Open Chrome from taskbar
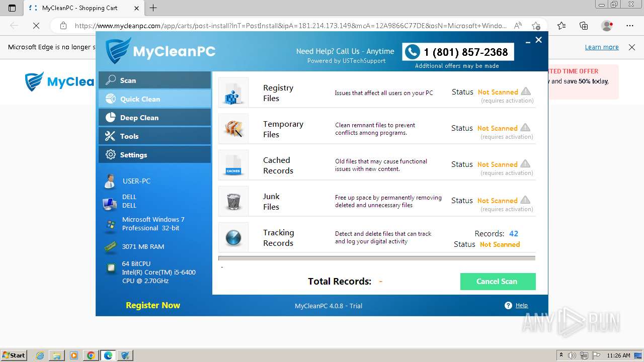The height and width of the screenshot is (362, 644). click(x=91, y=355)
